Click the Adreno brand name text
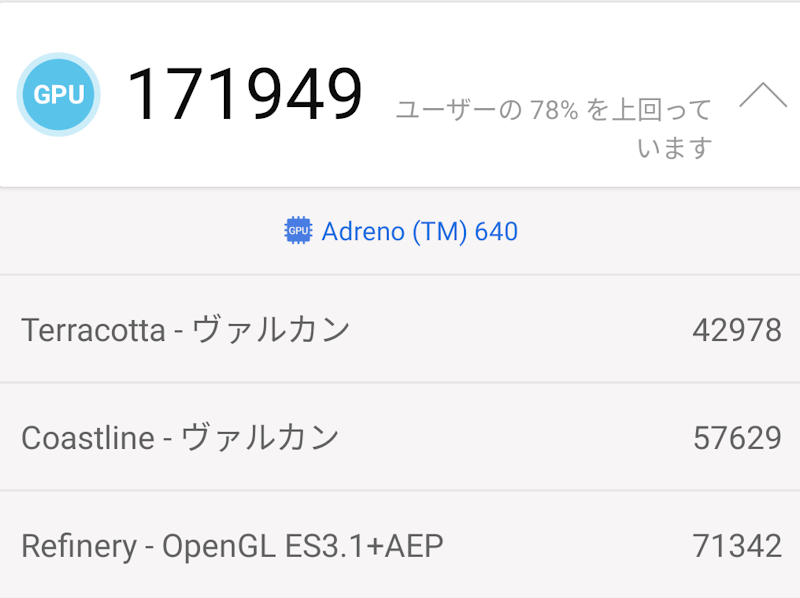The image size is (800, 598). pyautogui.click(x=362, y=232)
